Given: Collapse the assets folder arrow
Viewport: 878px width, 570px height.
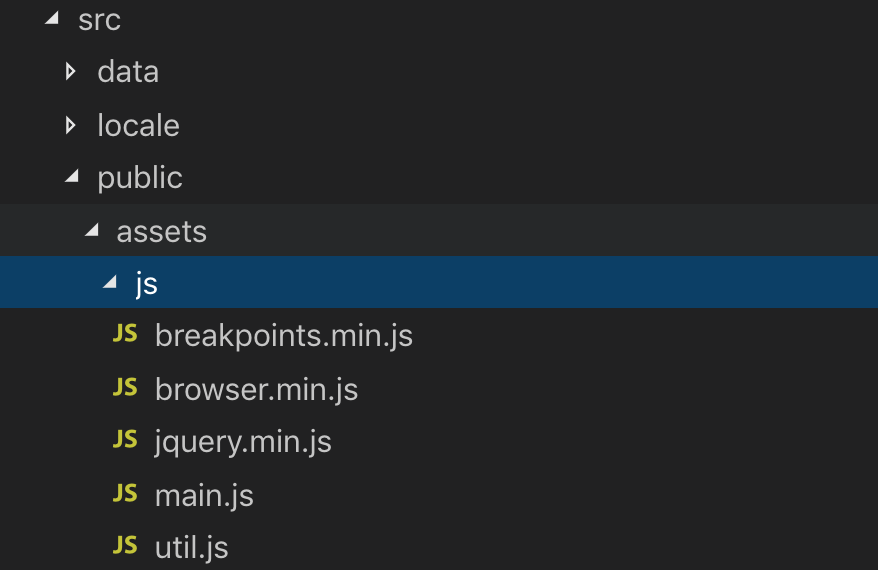Looking at the screenshot, I should [92, 230].
